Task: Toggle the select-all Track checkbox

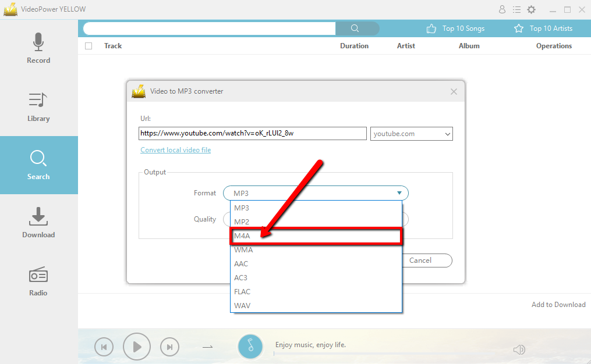Action: coord(89,45)
